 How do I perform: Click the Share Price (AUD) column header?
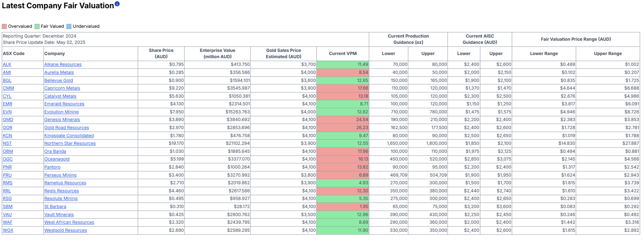click(161, 54)
